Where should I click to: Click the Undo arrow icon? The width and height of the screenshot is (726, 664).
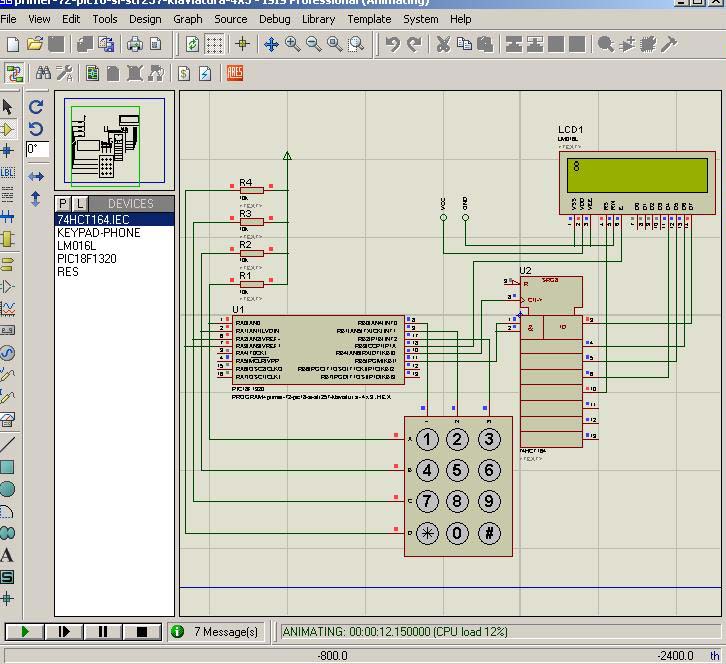tap(393, 44)
